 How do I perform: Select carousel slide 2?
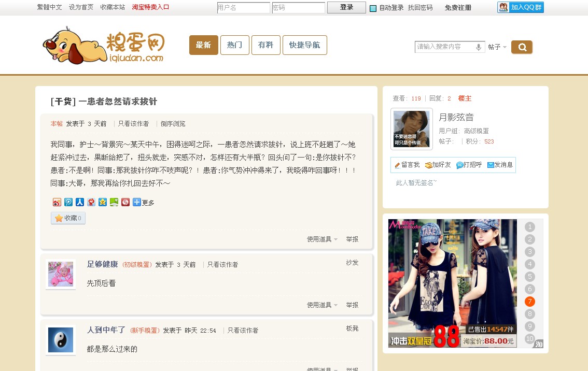(x=530, y=239)
